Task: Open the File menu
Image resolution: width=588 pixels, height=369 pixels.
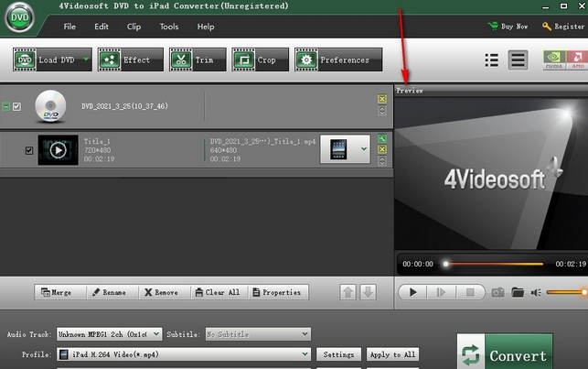Action: coord(69,27)
